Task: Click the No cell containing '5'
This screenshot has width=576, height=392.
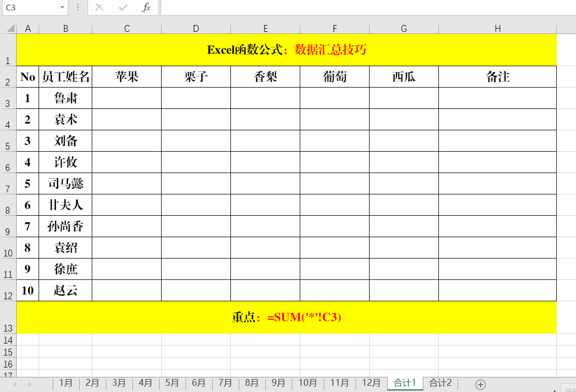Action: [x=28, y=183]
